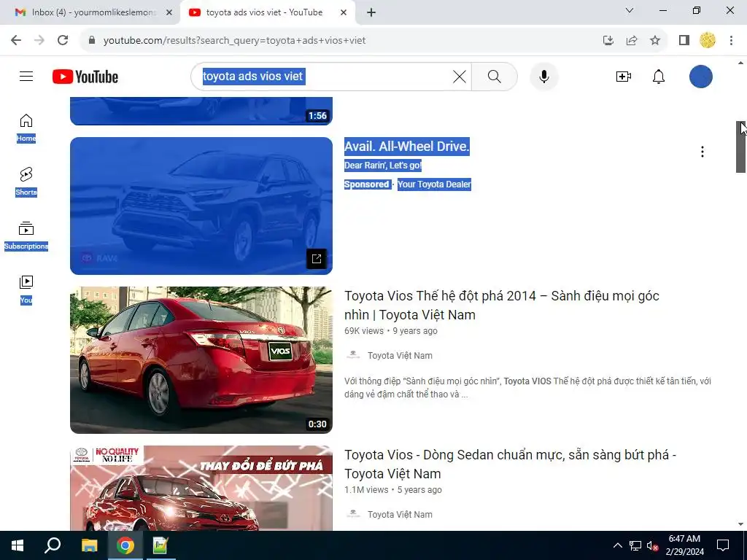
Task: Click the Chrome taskbar icon
Action: pos(125,545)
